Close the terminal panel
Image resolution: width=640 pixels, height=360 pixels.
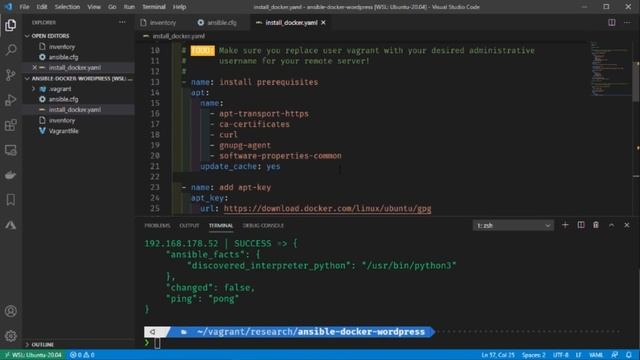point(627,225)
